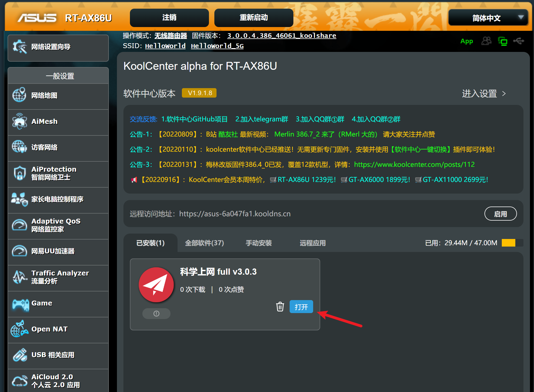Switch to 手动安装 tab
Image resolution: width=534 pixels, height=392 pixels.
click(x=258, y=243)
